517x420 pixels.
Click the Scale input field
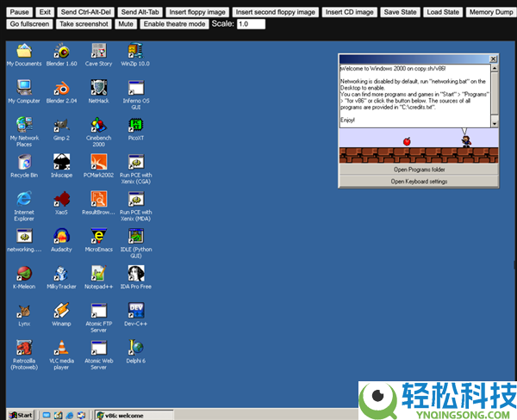click(251, 24)
